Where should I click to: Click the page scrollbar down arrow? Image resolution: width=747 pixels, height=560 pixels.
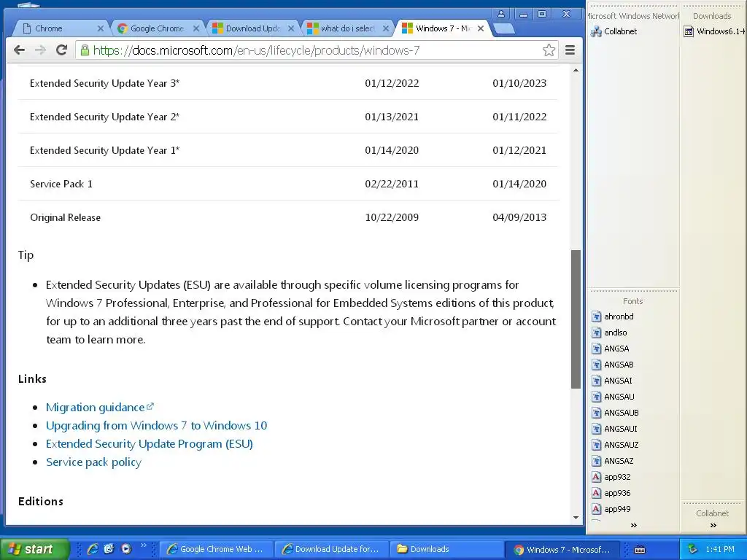coord(576,518)
